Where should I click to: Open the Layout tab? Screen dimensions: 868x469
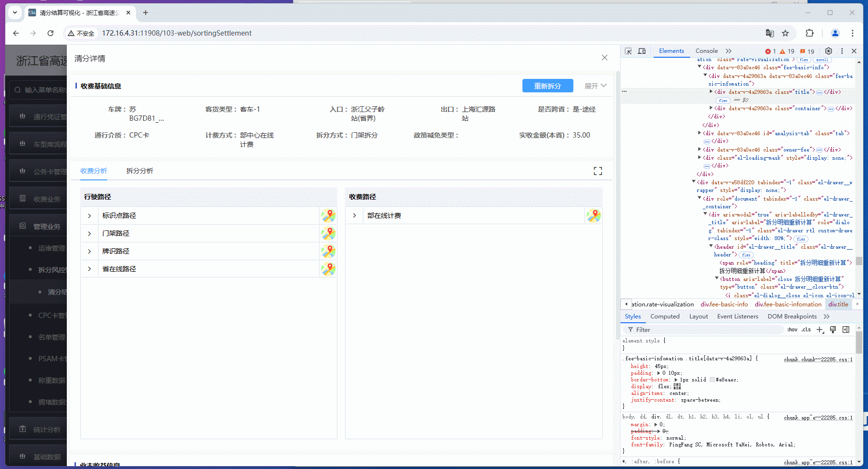(x=698, y=317)
